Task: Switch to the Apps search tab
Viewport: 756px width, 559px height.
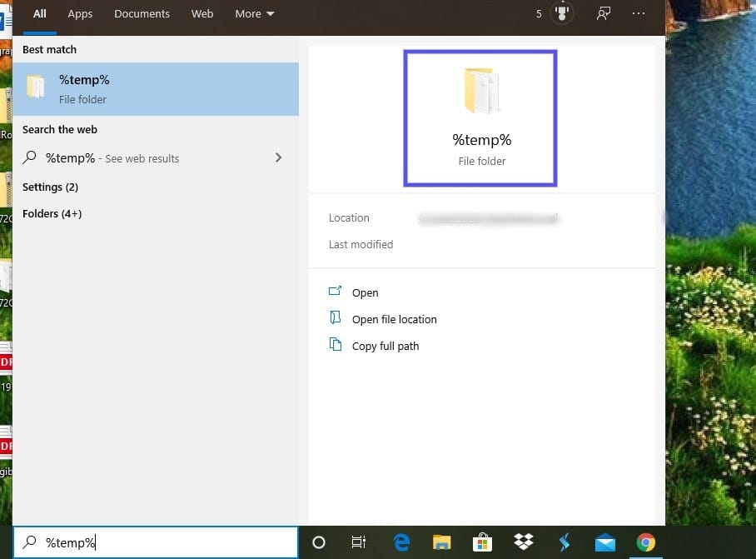Action: pos(80,13)
